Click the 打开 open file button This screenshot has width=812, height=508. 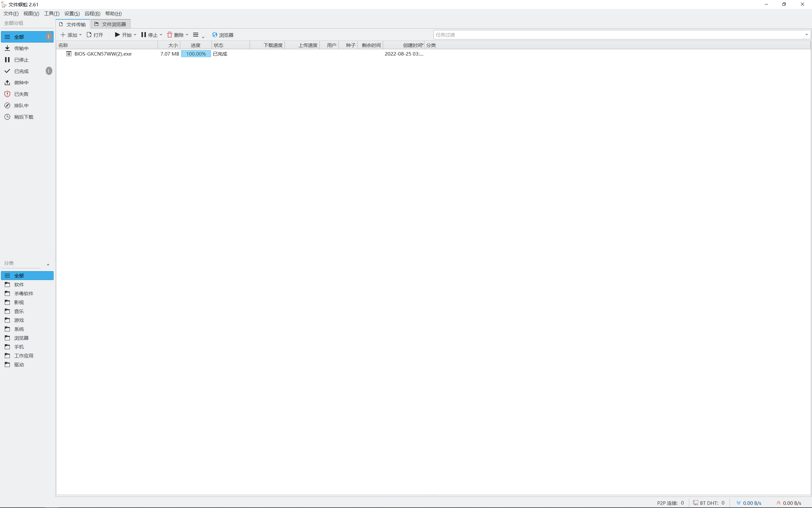pos(95,35)
